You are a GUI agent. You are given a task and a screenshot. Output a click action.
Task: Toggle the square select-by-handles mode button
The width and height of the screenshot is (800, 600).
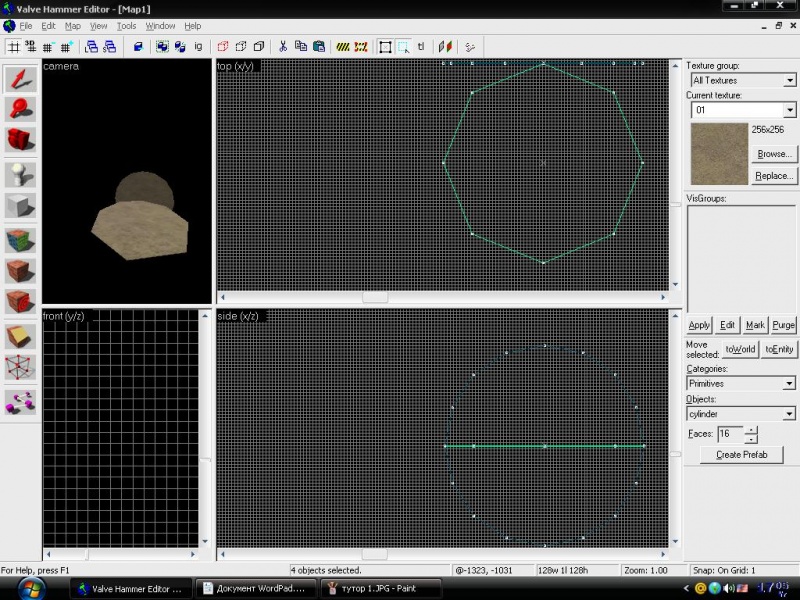point(385,47)
